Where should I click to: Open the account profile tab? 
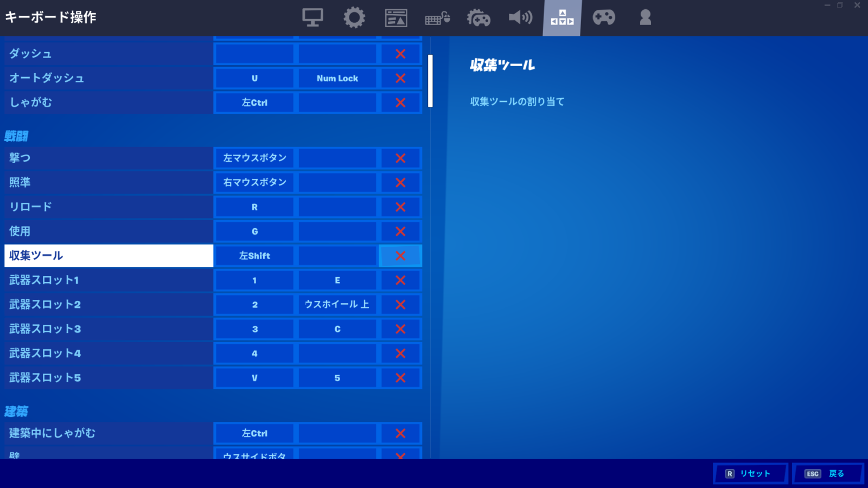pos(645,18)
